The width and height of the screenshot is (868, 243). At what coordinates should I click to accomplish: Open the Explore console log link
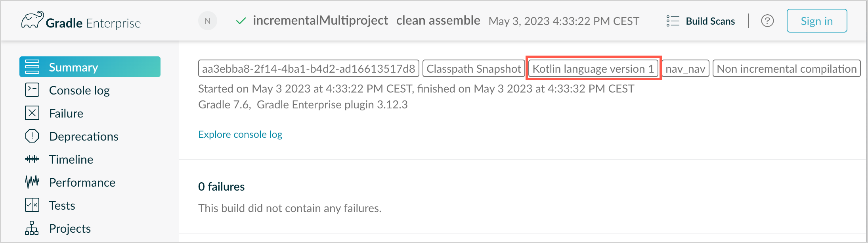[x=240, y=134]
